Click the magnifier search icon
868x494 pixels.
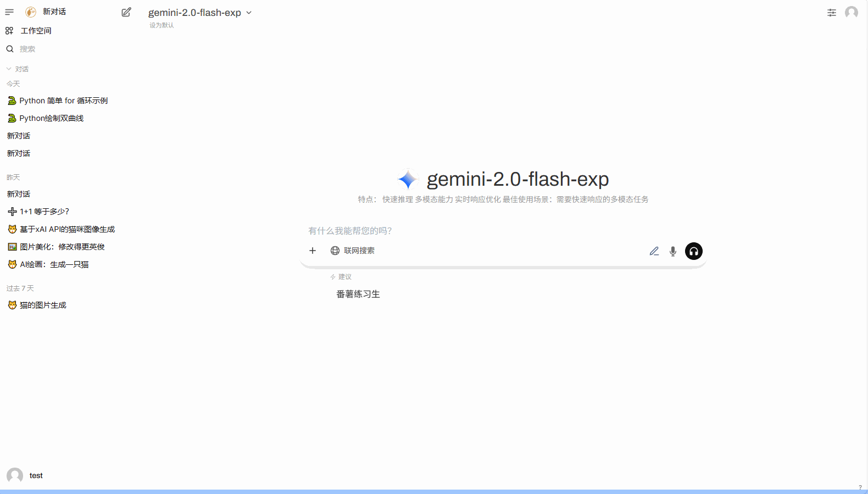point(10,49)
